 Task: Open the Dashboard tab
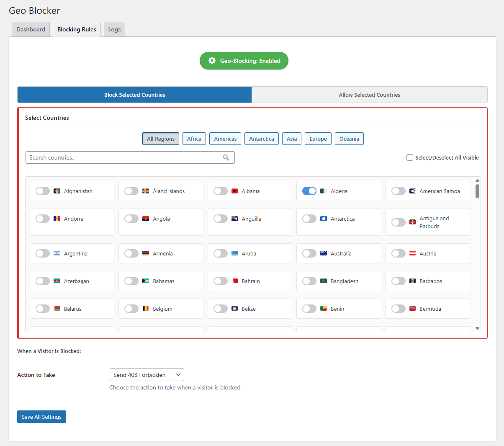31,29
